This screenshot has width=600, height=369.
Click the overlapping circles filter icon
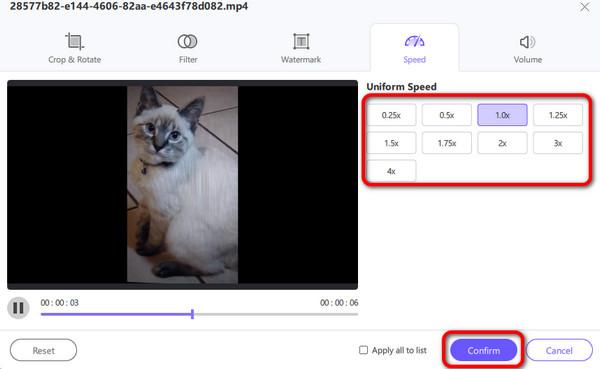pos(188,41)
